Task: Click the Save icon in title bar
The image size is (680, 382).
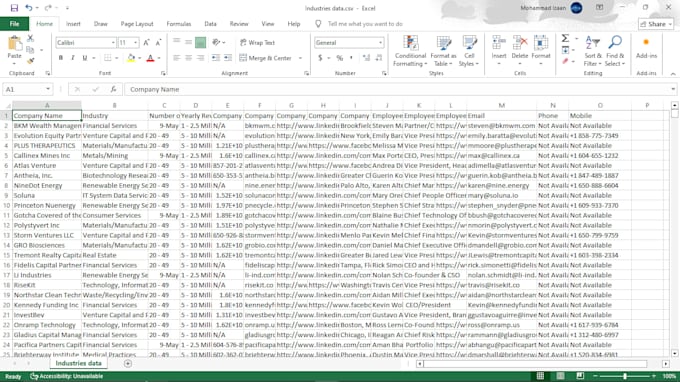Action: coord(14,8)
